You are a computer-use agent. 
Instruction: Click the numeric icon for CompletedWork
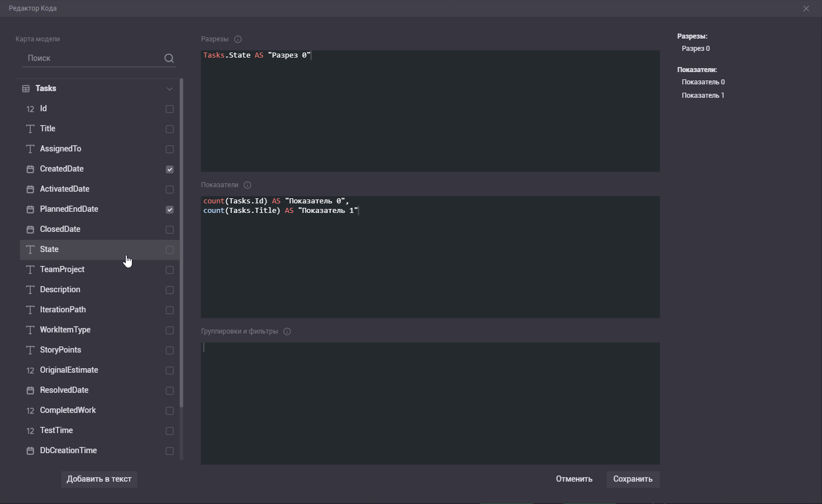(x=30, y=411)
